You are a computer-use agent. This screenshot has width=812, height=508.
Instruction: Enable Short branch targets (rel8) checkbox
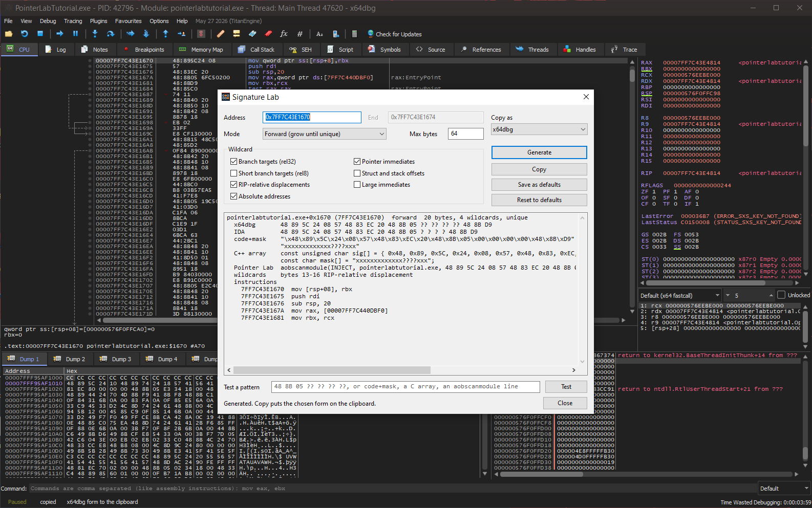click(x=233, y=173)
